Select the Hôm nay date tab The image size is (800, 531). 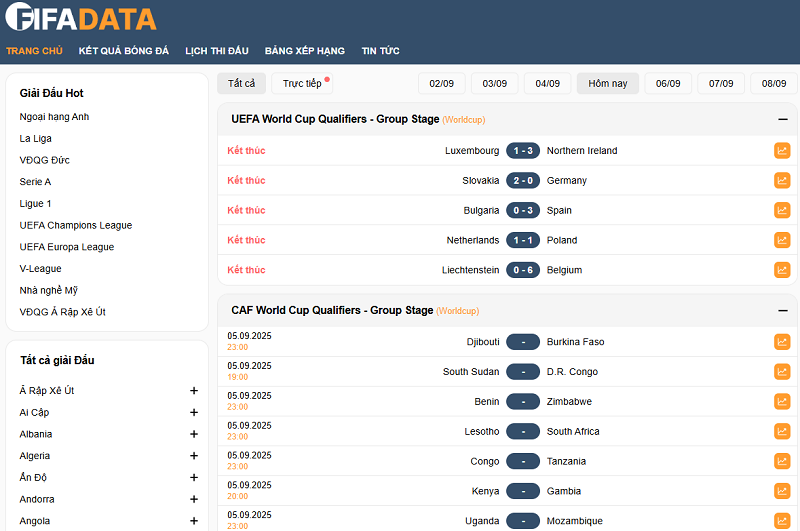pos(608,83)
